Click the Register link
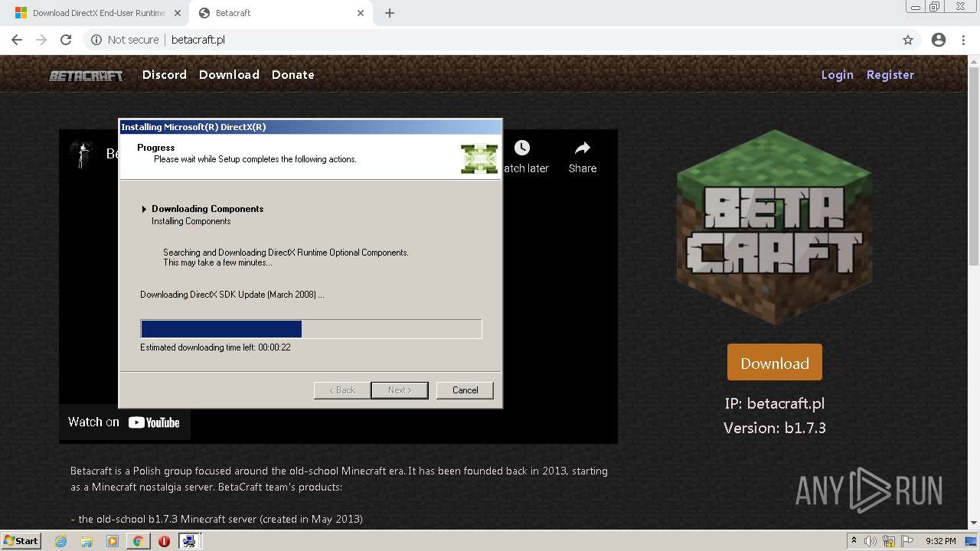 890,75
